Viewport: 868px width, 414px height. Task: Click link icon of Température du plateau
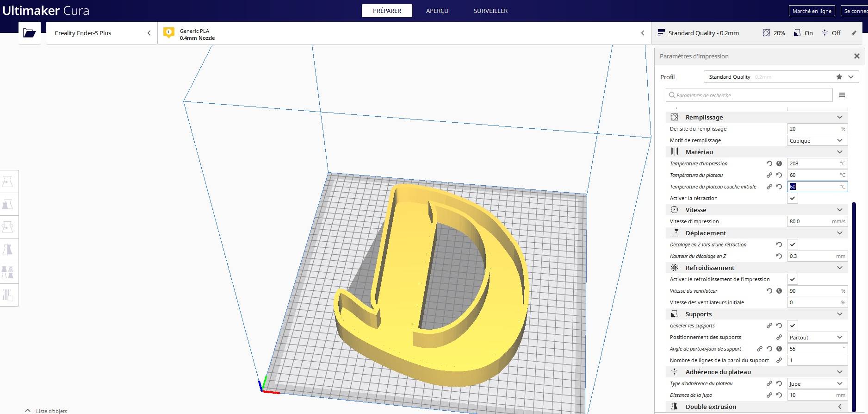tap(769, 175)
